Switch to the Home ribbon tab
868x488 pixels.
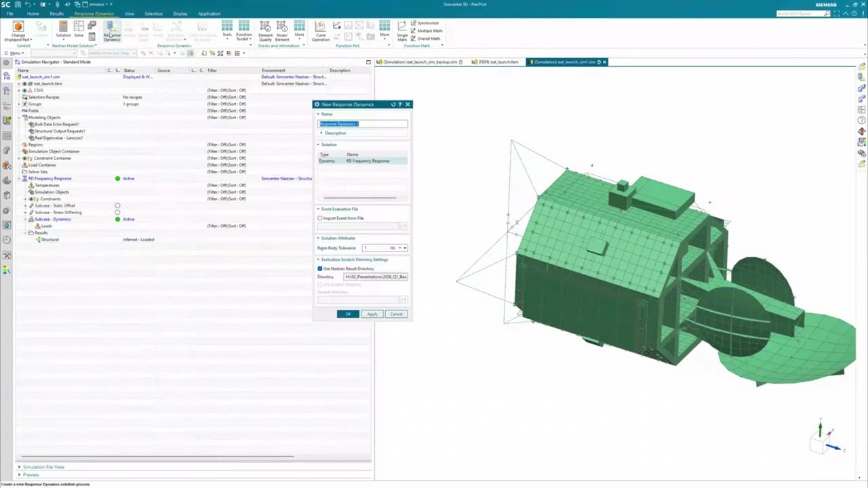pos(33,14)
